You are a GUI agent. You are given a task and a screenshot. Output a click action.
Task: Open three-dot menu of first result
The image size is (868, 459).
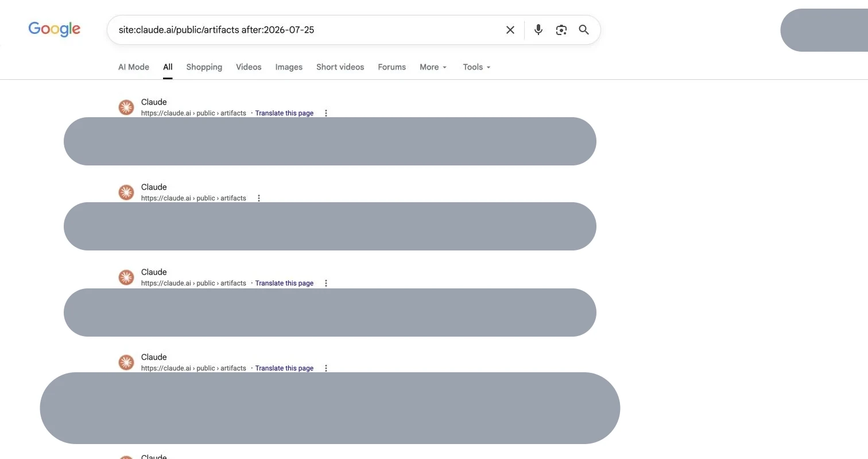coord(326,113)
